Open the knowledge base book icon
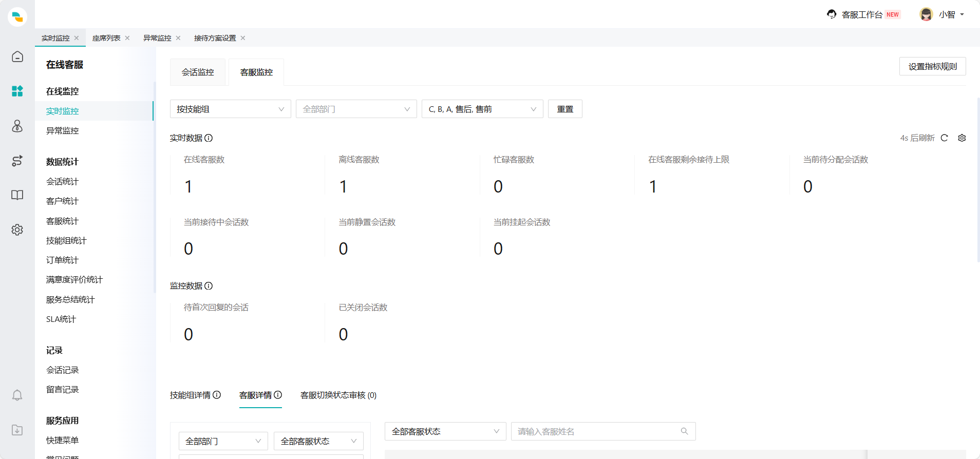Viewport: 980px width, 459px height. [17, 195]
